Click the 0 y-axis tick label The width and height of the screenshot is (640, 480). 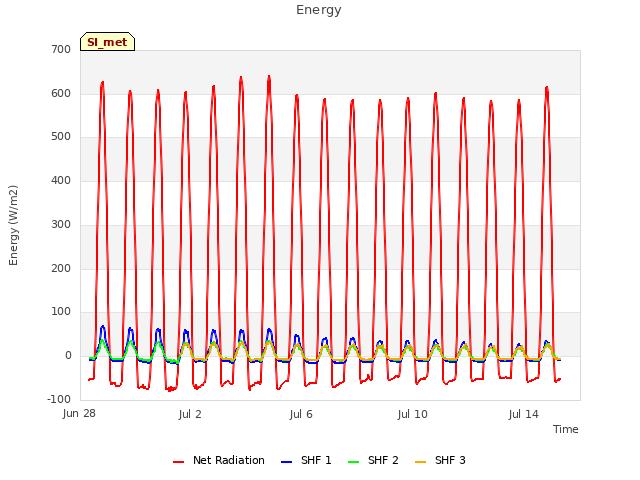68,356
